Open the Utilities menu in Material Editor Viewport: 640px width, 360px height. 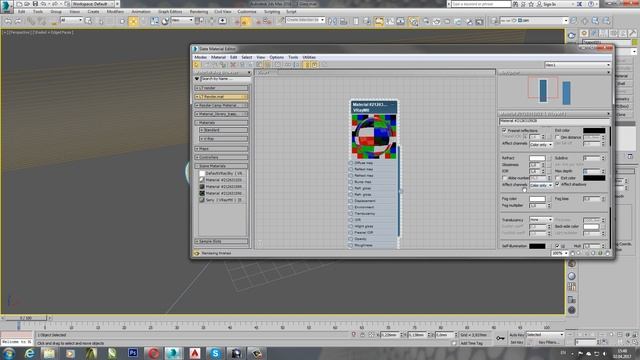point(309,58)
